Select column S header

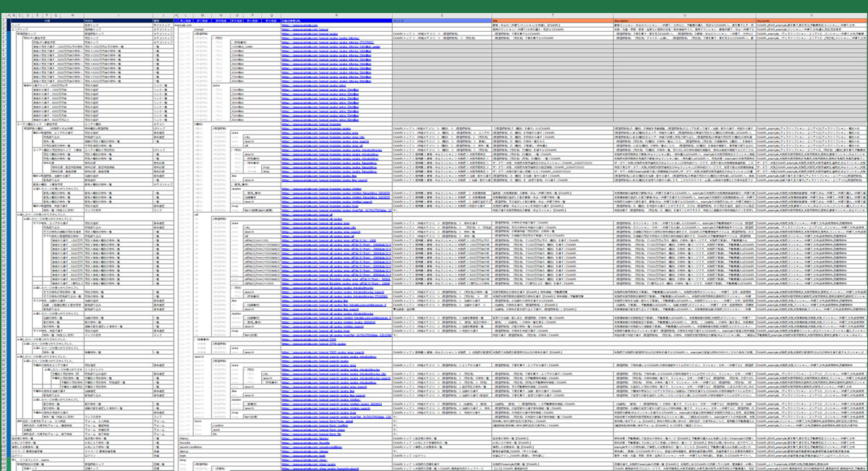coord(441,16)
